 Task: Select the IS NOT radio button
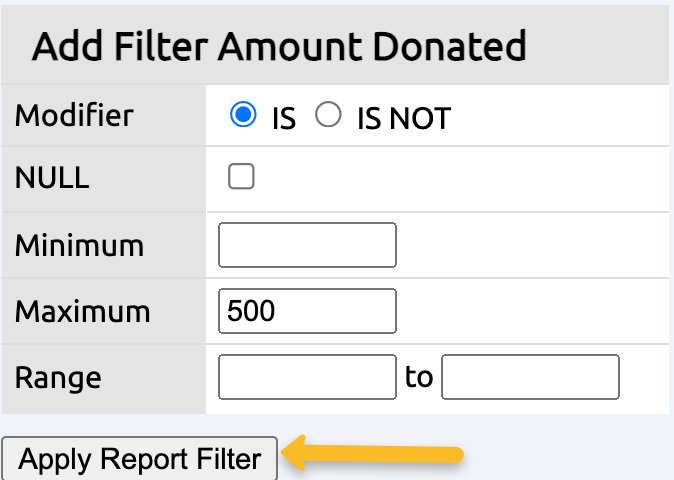click(x=328, y=116)
